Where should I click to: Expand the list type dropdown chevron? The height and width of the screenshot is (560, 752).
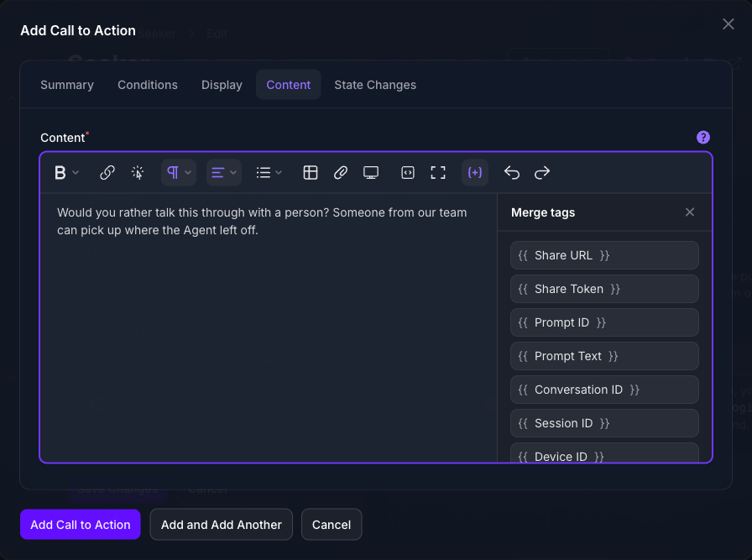tap(279, 172)
